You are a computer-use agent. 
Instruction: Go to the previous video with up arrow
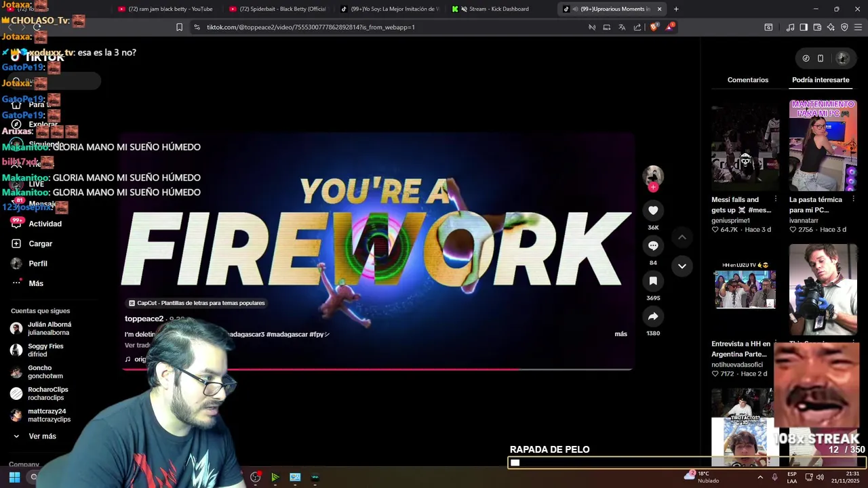coord(682,237)
